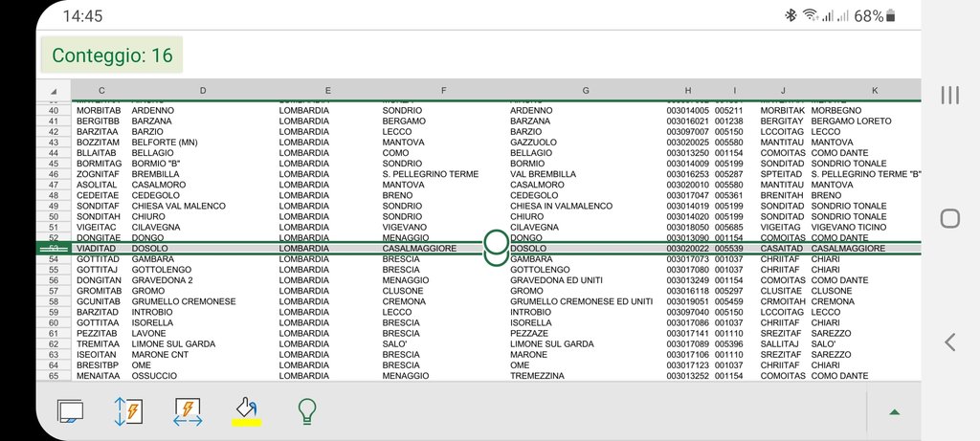Tap the AutoFit row height icon

pyautogui.click(x=127, y=410)
